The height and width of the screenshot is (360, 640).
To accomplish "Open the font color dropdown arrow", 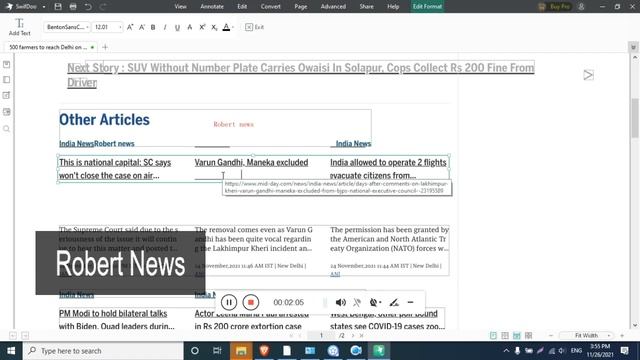I will tap(233, 27).
